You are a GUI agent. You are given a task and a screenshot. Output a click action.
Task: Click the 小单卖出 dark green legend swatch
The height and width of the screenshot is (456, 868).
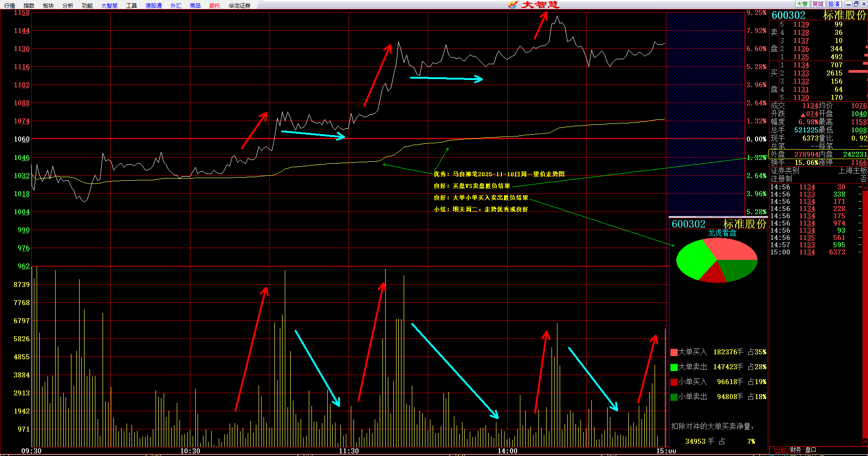[x=674, y=397]
